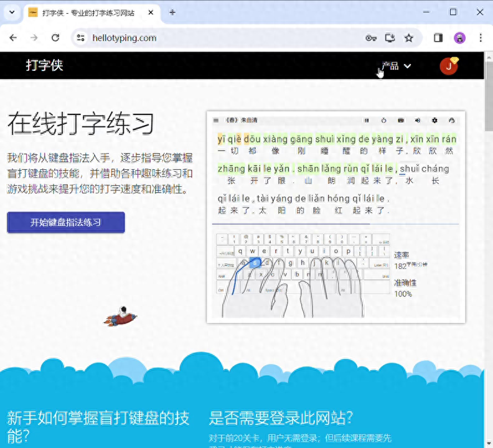This screenshot has height=448, width=493.
Task: Click the gear settings icon in typing demo
Action: point(435,120)
